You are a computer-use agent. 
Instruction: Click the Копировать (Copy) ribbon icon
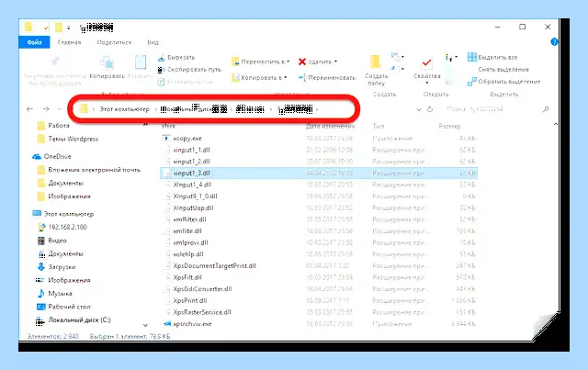coord(107,62)
